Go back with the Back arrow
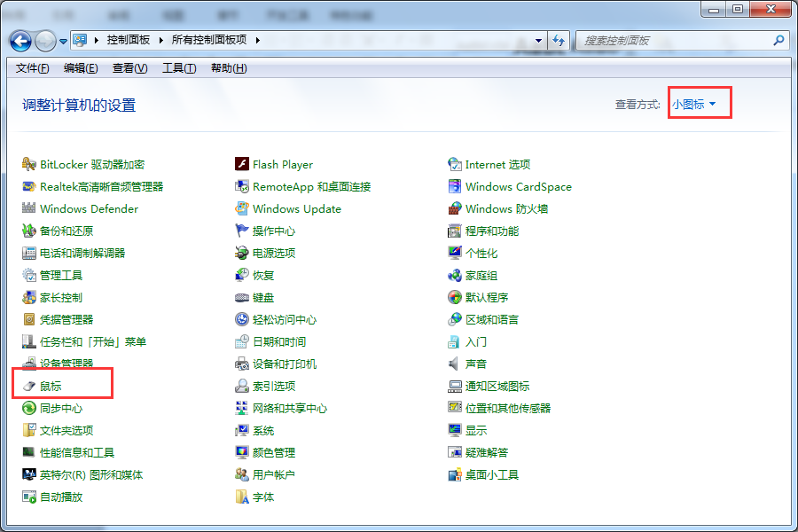 21,41
